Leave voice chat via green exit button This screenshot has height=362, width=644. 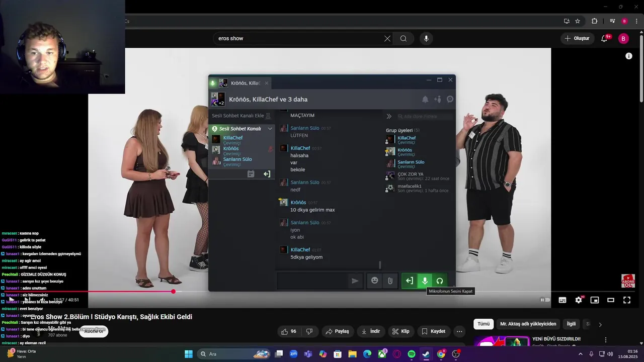click(x=410, y=281)
